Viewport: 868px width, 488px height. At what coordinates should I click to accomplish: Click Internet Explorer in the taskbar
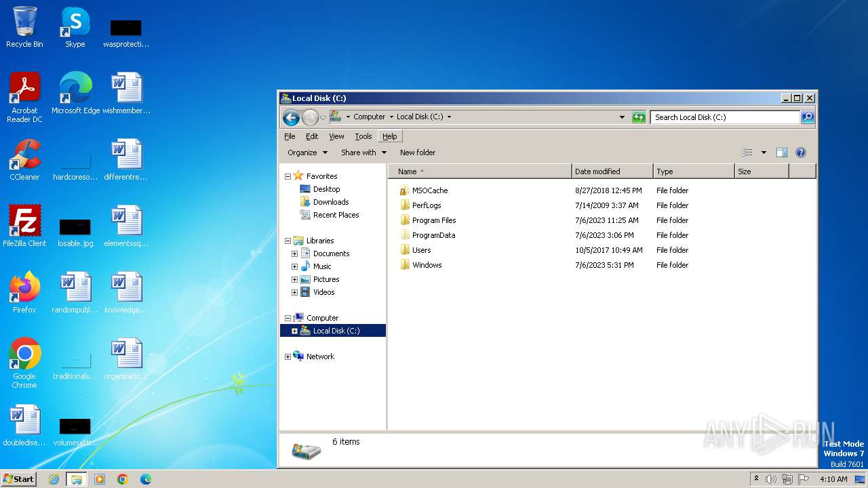click(54, 479)
